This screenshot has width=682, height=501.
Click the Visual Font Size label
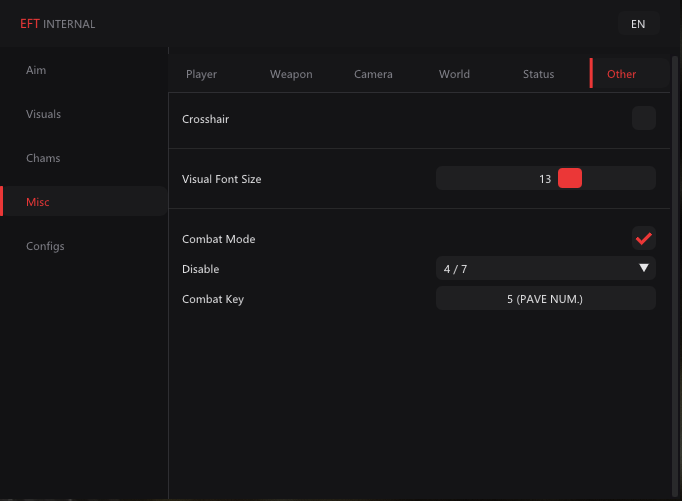pos(221,179)
